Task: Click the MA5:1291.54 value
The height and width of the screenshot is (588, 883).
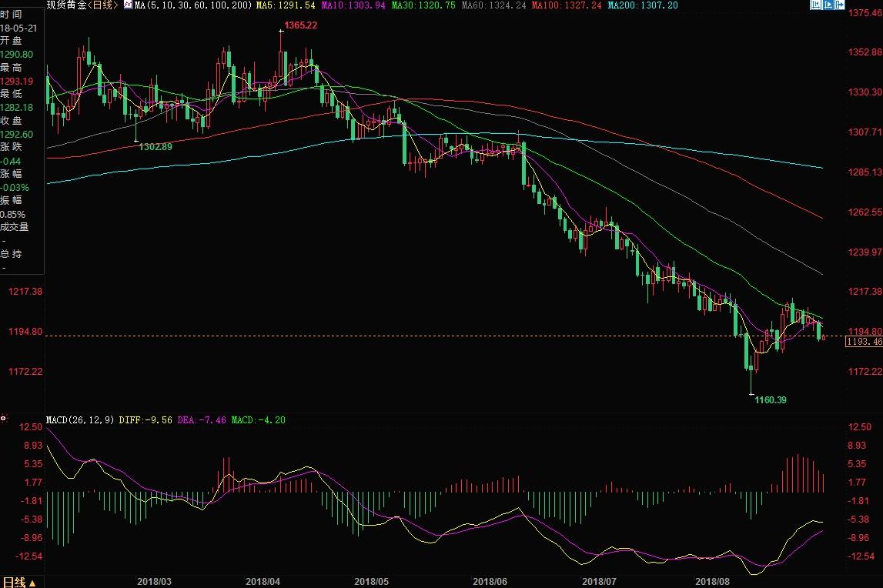Action: 286,5
